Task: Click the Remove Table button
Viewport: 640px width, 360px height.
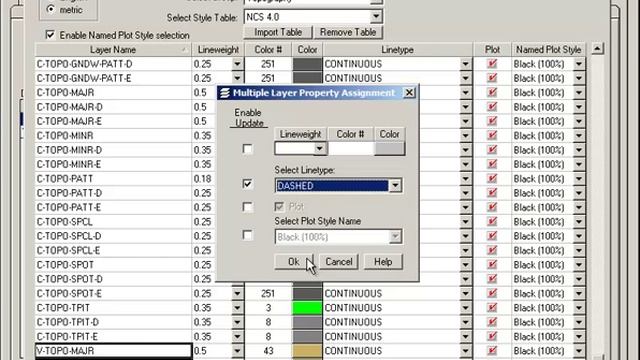Action: click(348, 32)
